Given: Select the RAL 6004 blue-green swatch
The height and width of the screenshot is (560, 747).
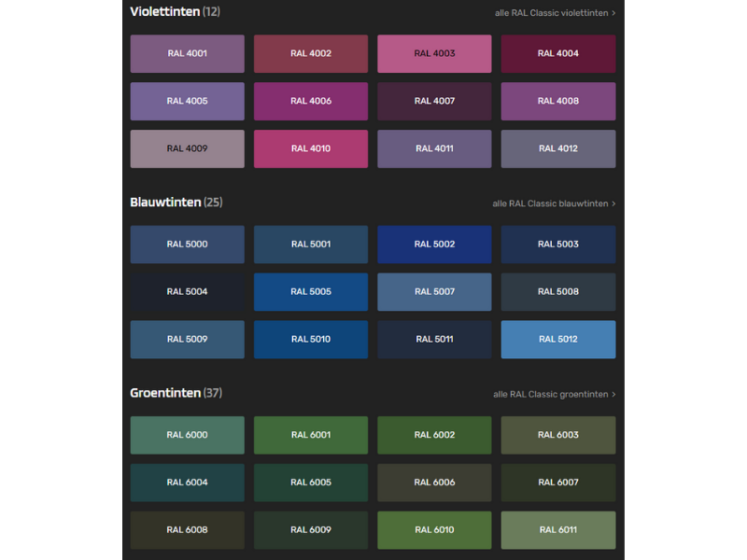Looking at the screenshot, I should pyautogui.click(x=187, y=483).
